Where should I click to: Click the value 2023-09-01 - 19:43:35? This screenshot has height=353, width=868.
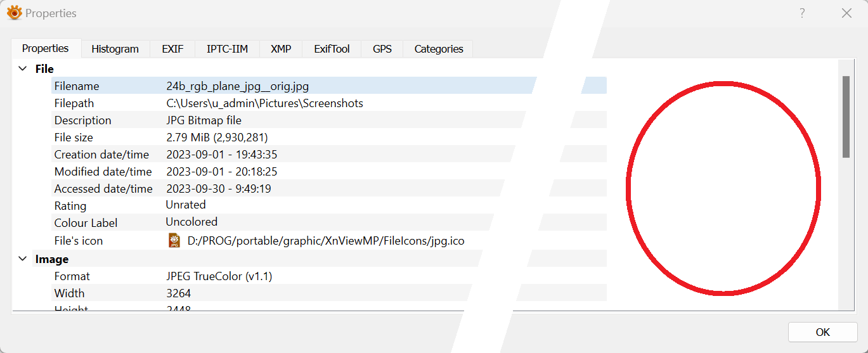pyautogui.click(x=222, y=155)
